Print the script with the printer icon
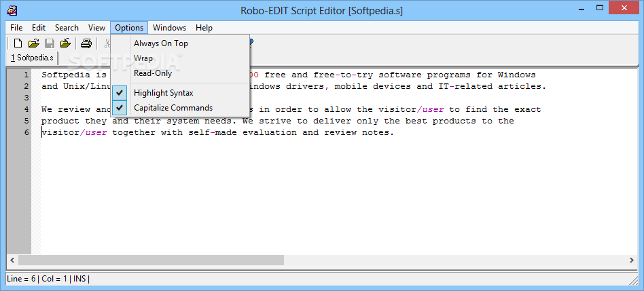The image size is (644, 291). (86, 43)
